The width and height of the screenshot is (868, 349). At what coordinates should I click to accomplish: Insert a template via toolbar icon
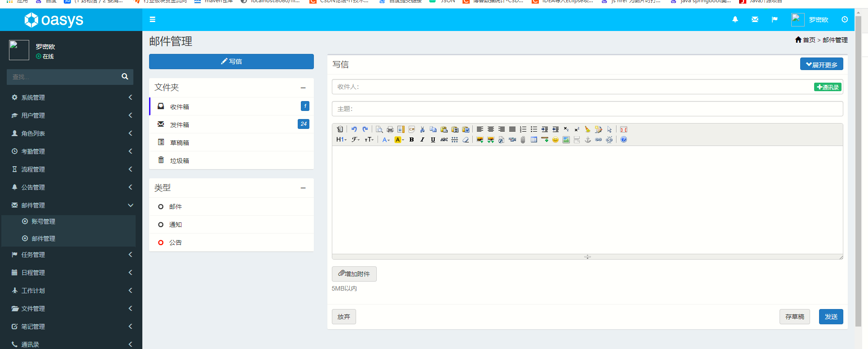[x=401, y=129]
